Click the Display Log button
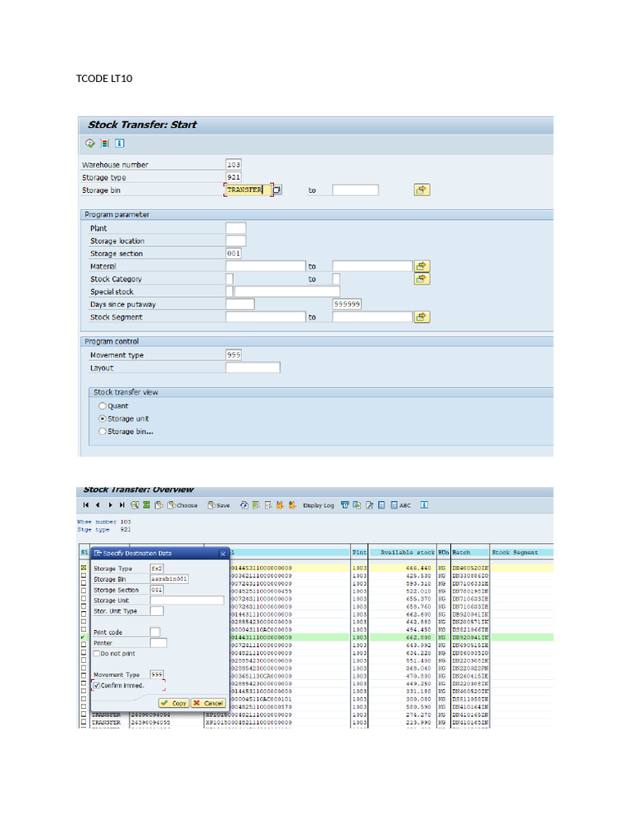The image size is (630, 840). (x=318, y=505)
